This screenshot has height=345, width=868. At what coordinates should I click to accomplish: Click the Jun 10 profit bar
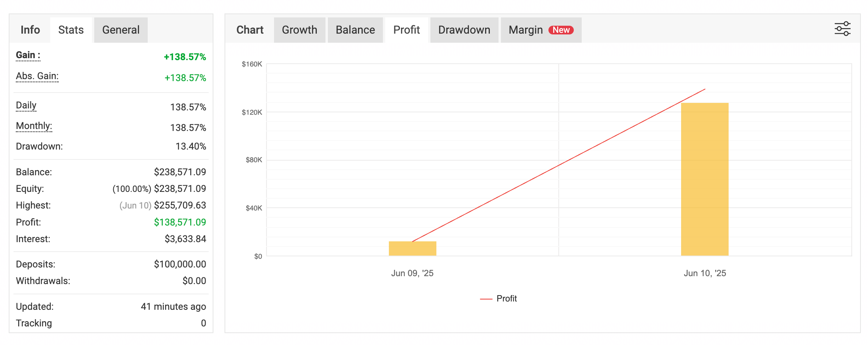(x=704, y=179)
